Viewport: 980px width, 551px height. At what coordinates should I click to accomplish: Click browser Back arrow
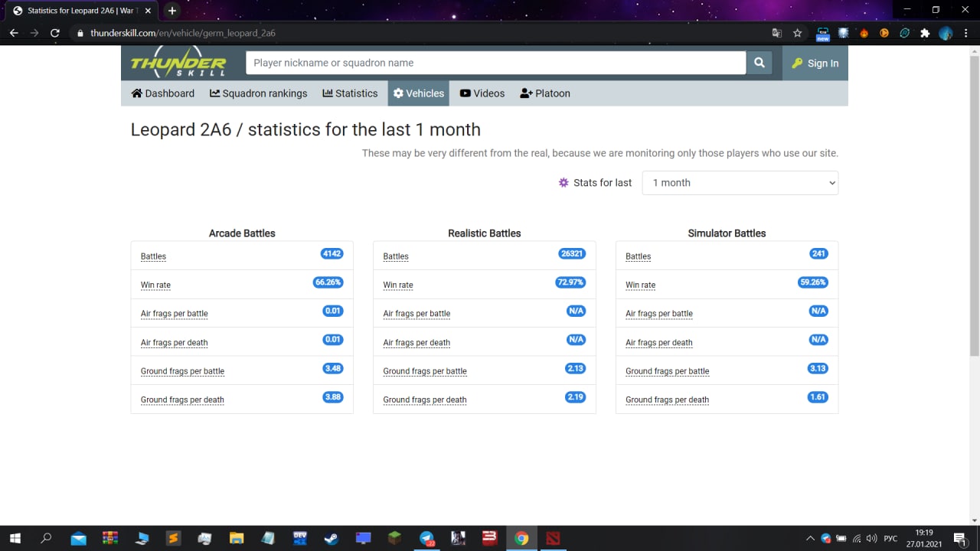[x=14, y=33]
